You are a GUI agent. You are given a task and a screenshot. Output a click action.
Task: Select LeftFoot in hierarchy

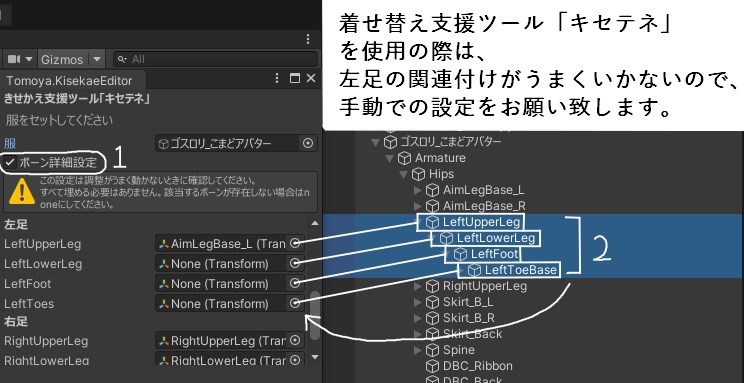click(494, 254)
